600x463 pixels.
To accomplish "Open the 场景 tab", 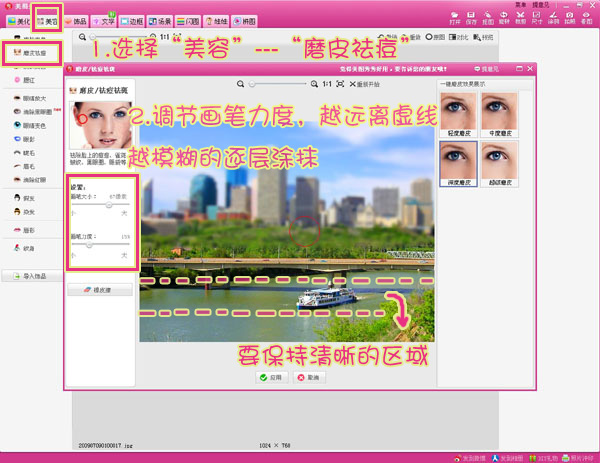I will (160, 21).
